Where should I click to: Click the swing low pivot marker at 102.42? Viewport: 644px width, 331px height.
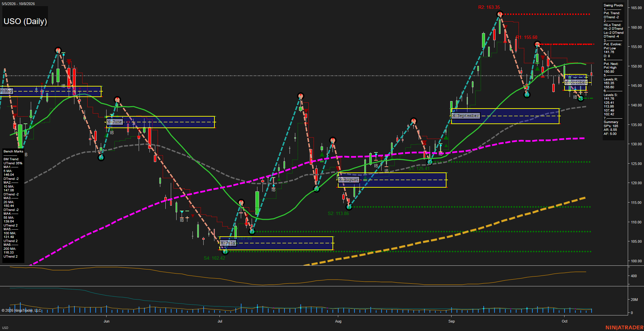225,252
